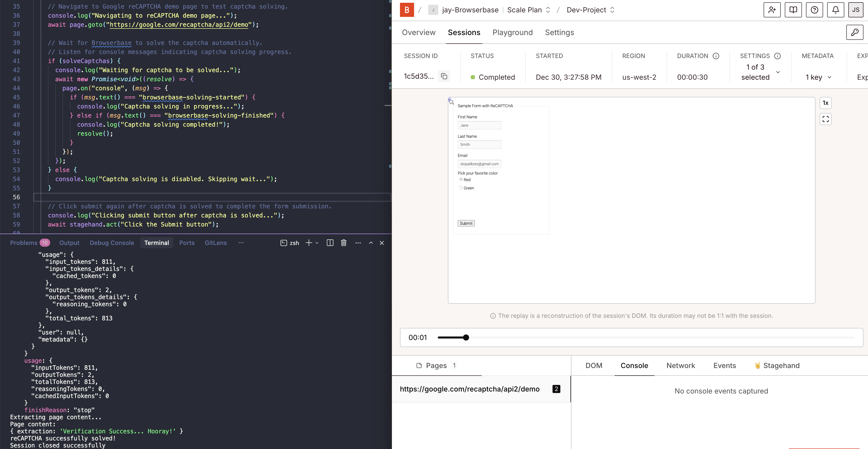868x449 pixels.
Task: Select the Green color radio button
Action: (461, 188)
